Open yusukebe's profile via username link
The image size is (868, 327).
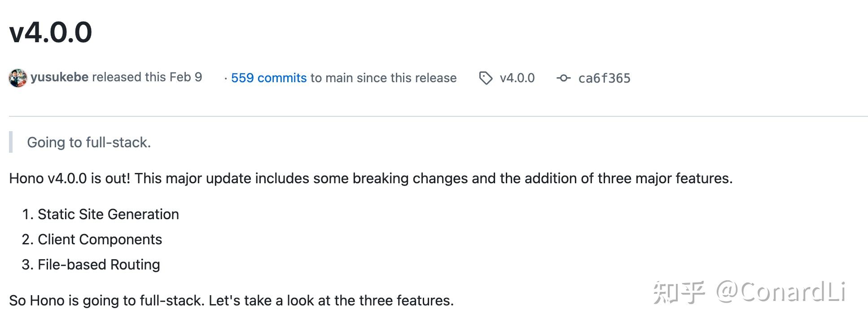[x=59, y=77]
